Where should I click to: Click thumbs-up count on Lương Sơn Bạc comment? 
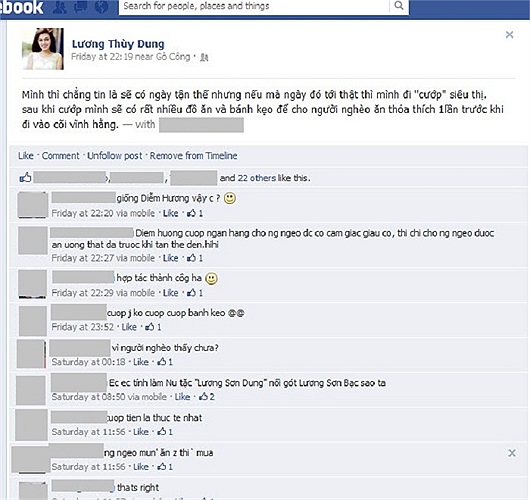coord(207,397)
